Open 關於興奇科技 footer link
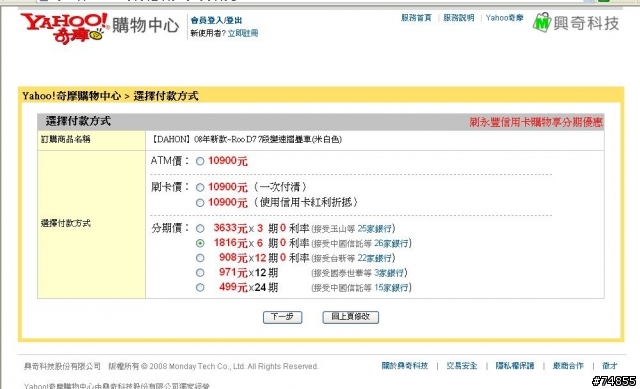 tap(404, 366)
